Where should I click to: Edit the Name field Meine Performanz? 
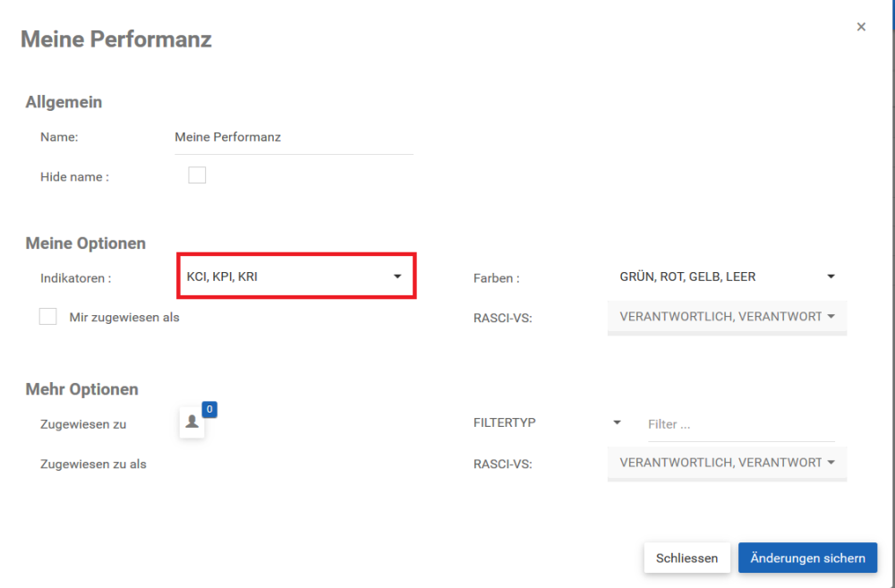pyautogui.click(x=294, y=138)
